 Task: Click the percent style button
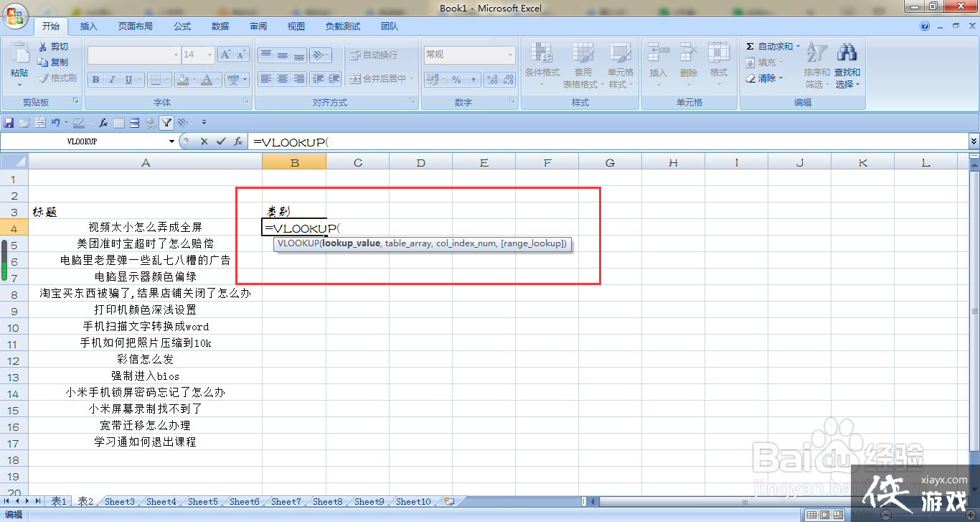[x=456, y=79]
